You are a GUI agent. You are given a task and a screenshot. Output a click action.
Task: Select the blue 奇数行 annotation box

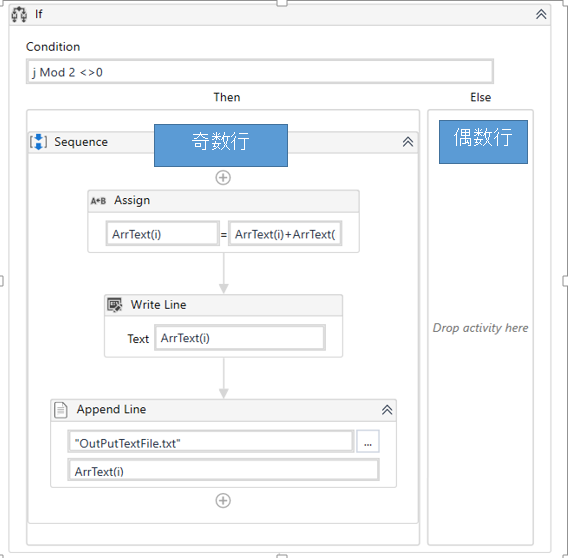pos(221,145)
